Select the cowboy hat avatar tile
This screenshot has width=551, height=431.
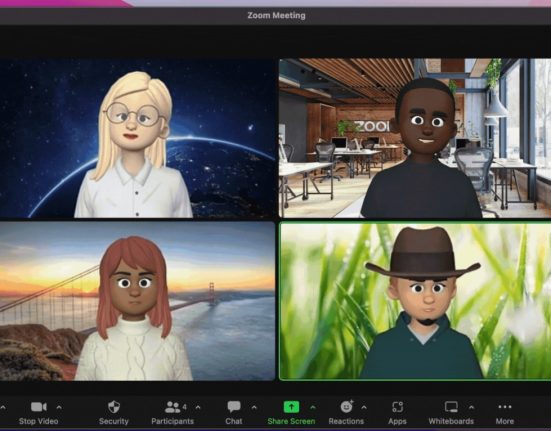pos(415,301)
